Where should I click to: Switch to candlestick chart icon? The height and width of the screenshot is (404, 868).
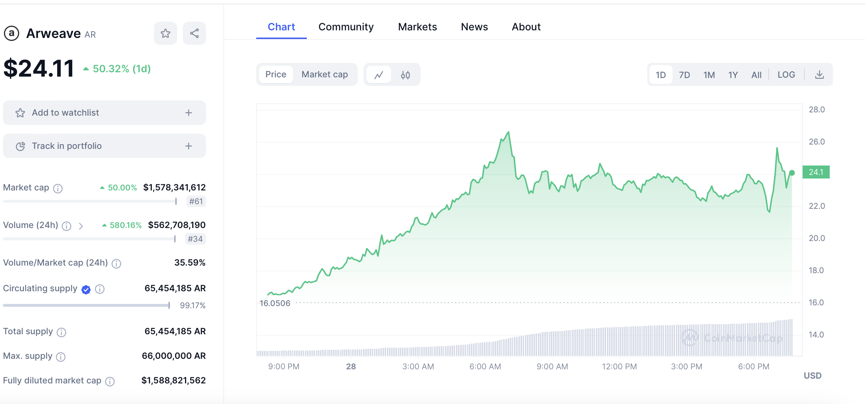pos(405,75)
